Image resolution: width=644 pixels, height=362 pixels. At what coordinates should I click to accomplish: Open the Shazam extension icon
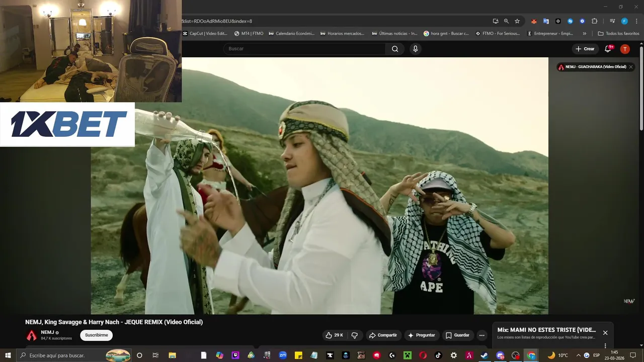(570, 21)
